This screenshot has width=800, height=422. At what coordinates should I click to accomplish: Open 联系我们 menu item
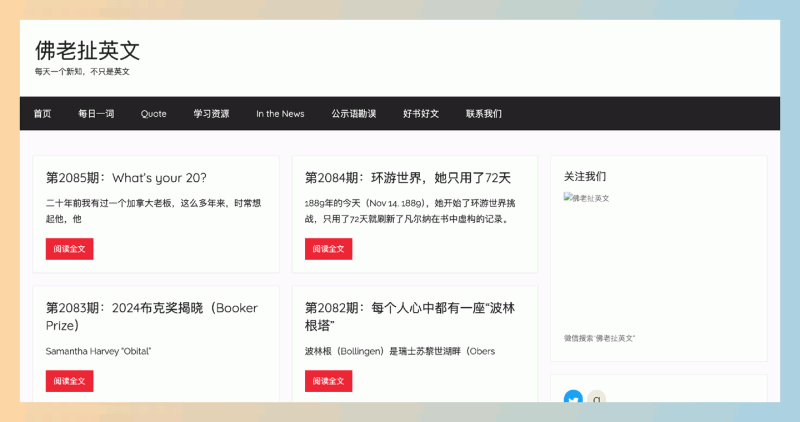(x=484, y=113)
